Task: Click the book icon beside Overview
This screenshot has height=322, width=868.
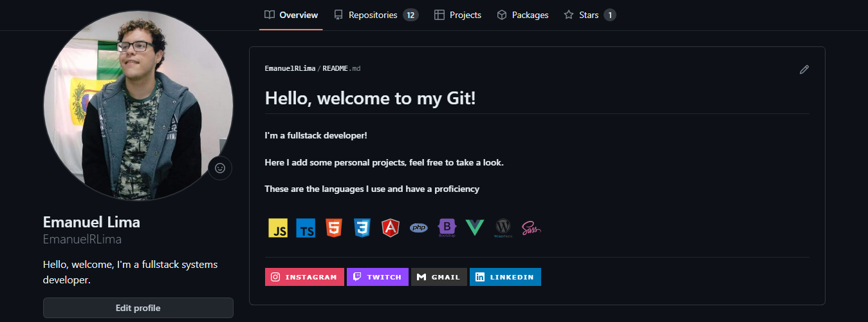Action: click(270, 15)
